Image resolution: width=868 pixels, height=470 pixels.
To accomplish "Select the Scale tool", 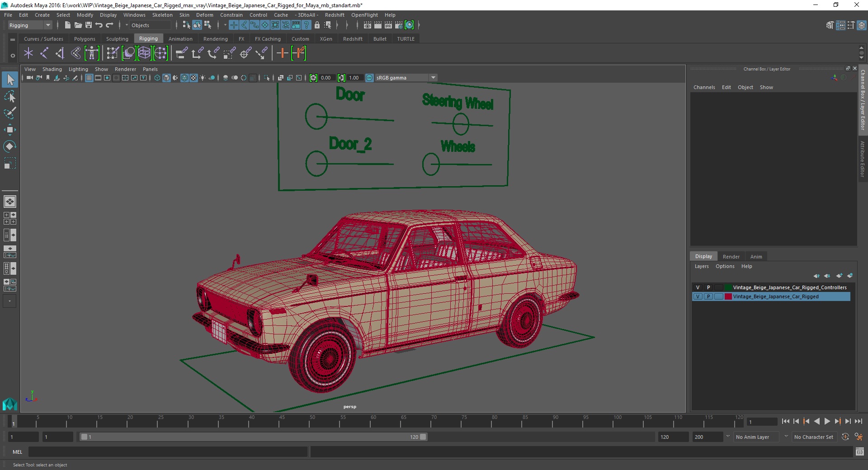I will 10,163.
